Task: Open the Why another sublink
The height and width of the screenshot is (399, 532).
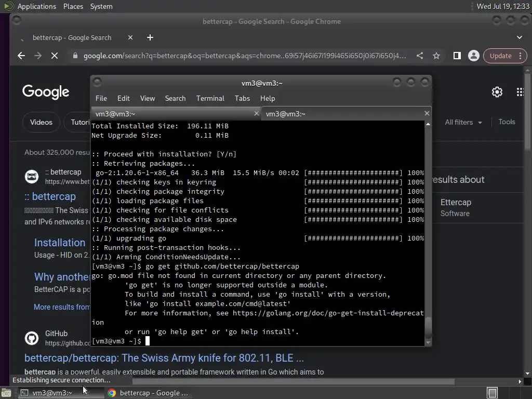Action: point(62,277)
